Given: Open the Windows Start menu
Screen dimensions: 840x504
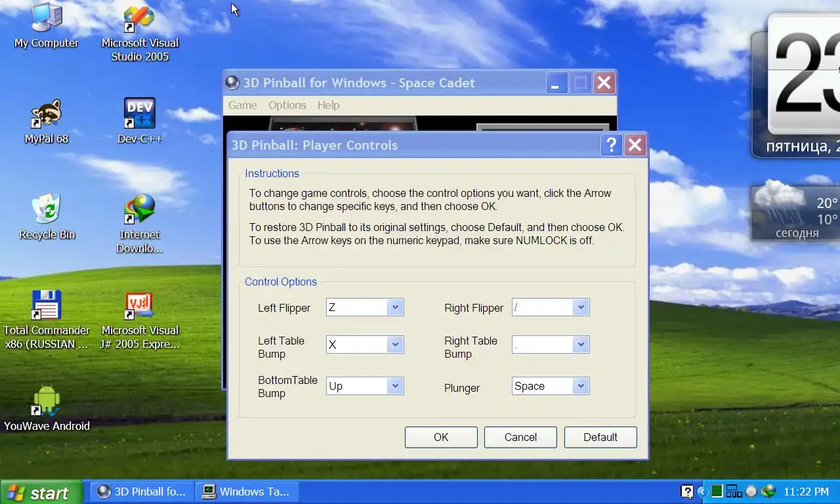Looking at the screenshot, I should click(x=41, y=492).
